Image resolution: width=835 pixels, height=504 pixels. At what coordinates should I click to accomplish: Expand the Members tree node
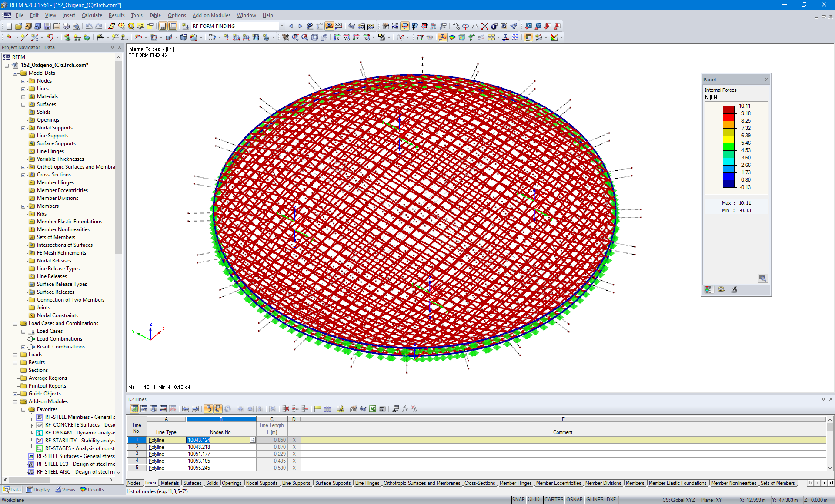click(x=23, y=206)
